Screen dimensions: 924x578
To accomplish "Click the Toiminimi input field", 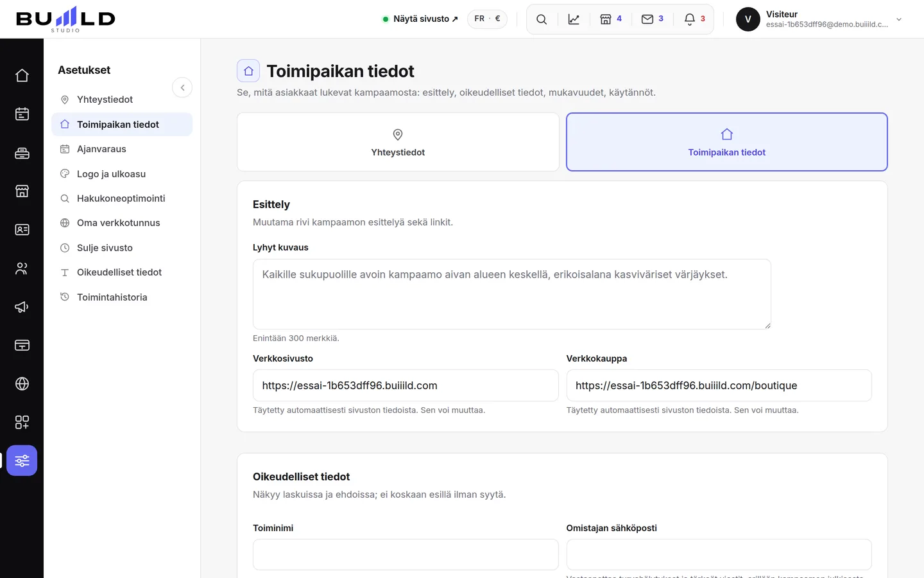I will pyautogui.click(x=406, y=554).
